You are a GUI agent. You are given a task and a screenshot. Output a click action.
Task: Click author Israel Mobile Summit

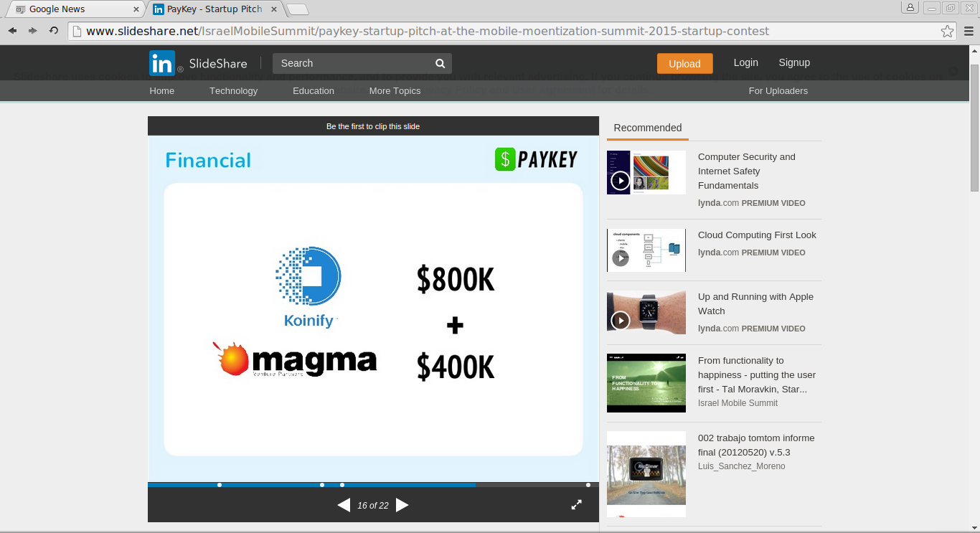pos(738,403)
